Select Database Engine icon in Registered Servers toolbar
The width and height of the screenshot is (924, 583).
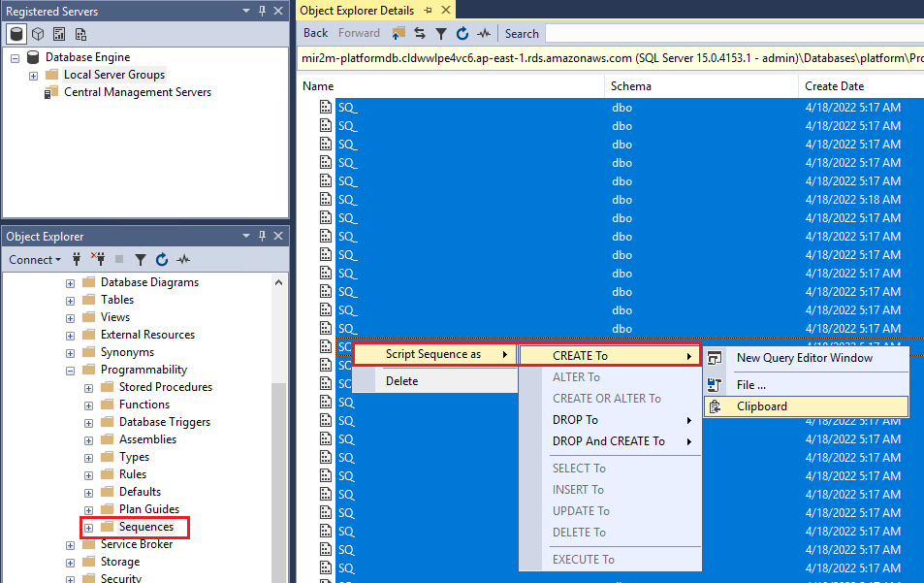(16, 34)
